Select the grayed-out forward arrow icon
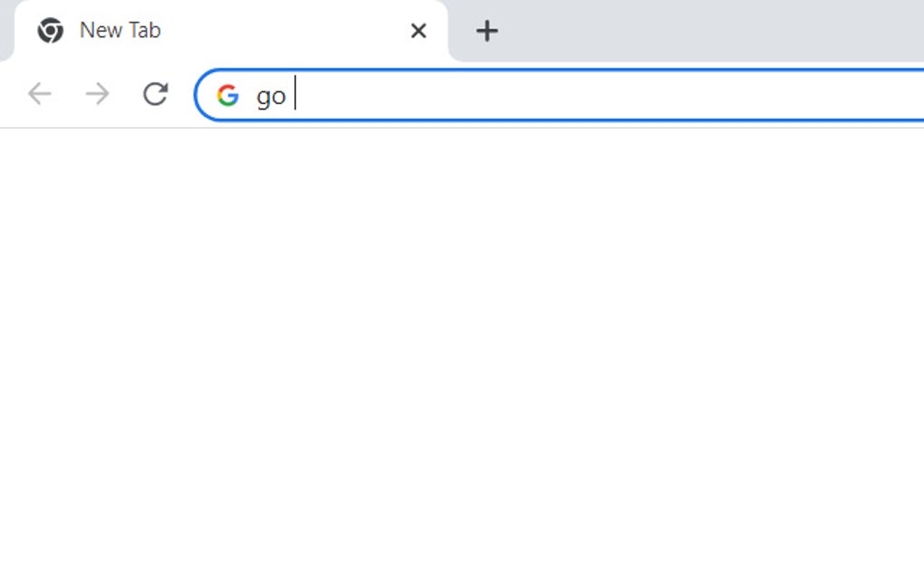 pos(96,93)
